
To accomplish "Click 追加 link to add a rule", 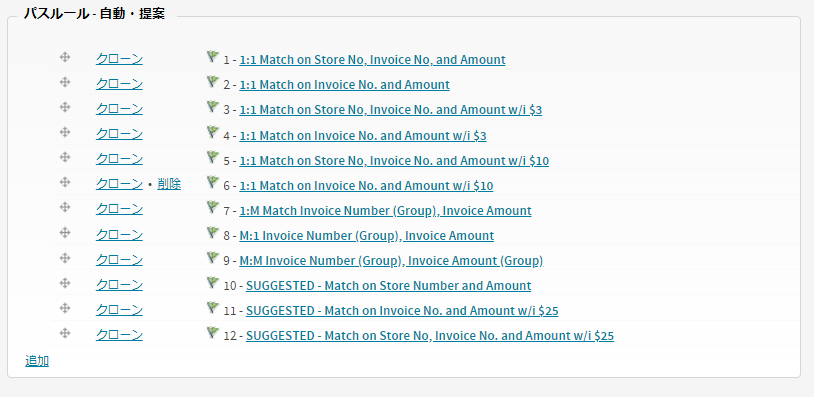I will tap(37, 361).
